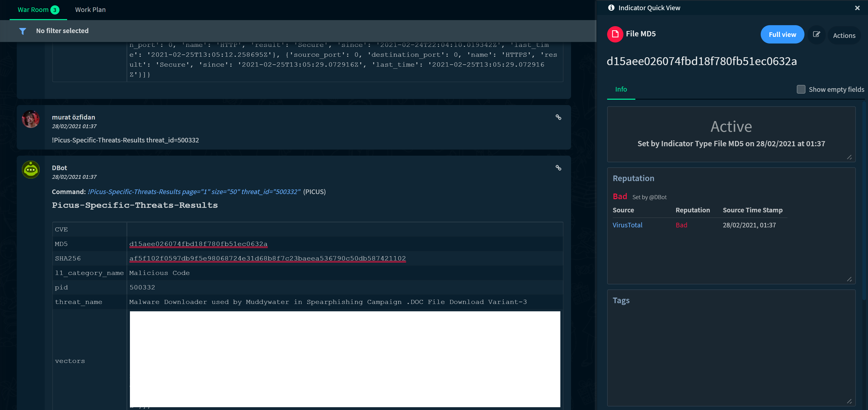This screenshot has height=410, width=868.
Task: Expand the Tags section resize handle
Action: 849,402
